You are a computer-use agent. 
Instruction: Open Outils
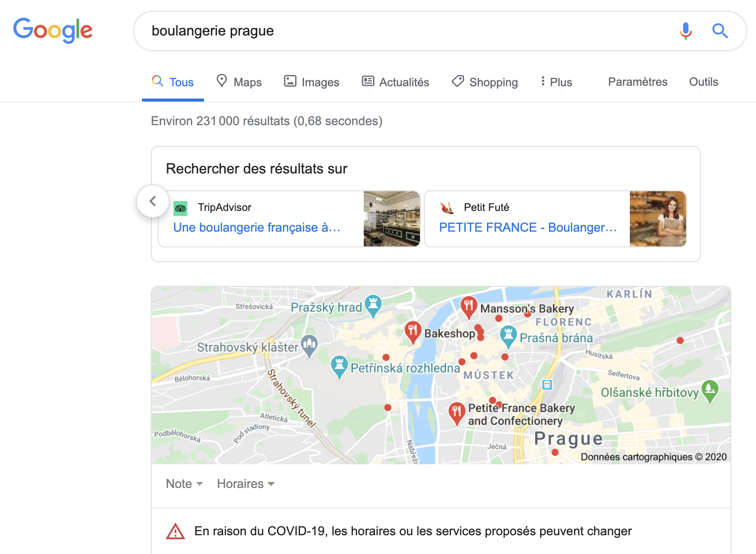703,82
